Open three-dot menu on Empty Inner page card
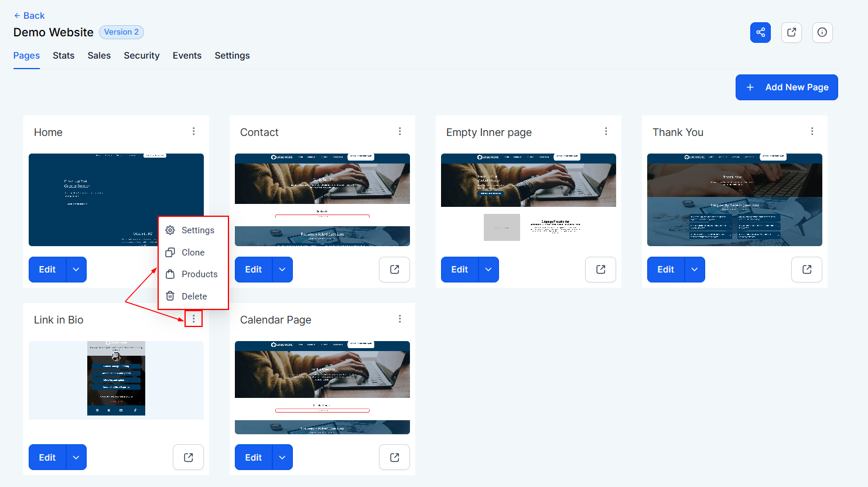This screenshot has width=868, height=487. [x=606, y=131]
